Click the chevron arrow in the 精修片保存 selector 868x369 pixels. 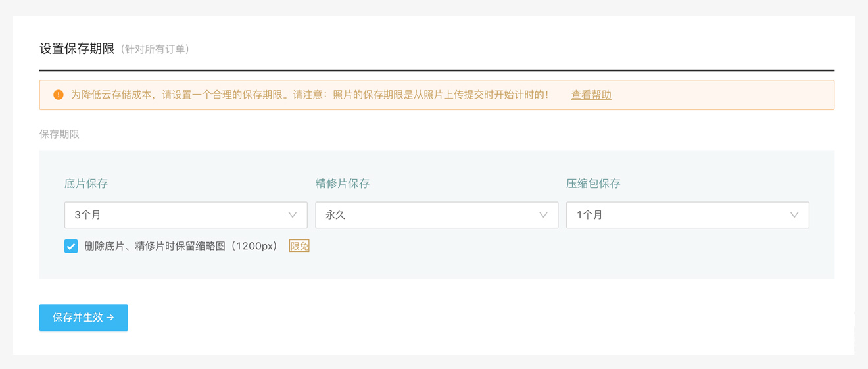point(543,215)
